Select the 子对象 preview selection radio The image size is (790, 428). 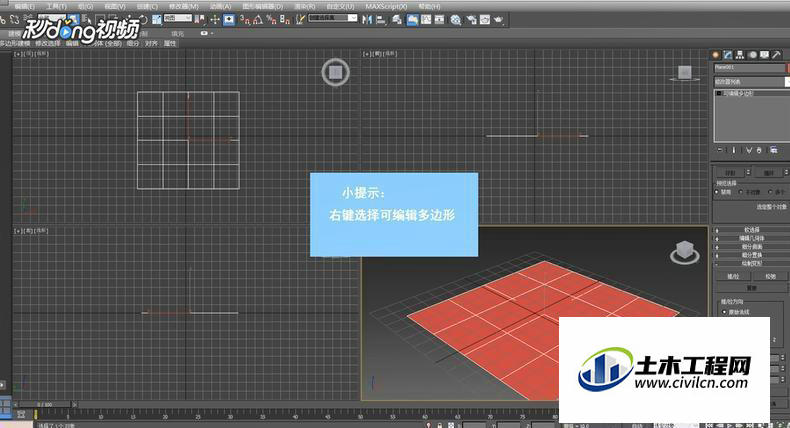click(741, 192)
